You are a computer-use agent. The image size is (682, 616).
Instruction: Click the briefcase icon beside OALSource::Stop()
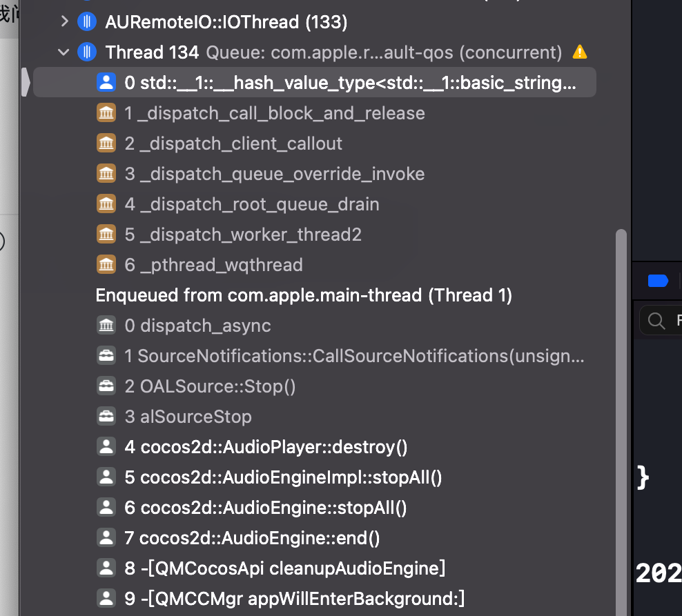106,386
